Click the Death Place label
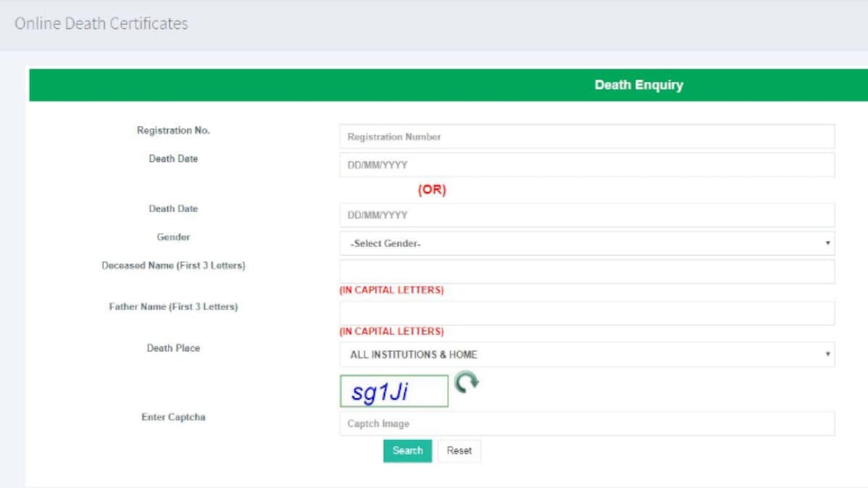Image resolution: width=868 pixels, height=488 pixels. [x=173, y=348]
